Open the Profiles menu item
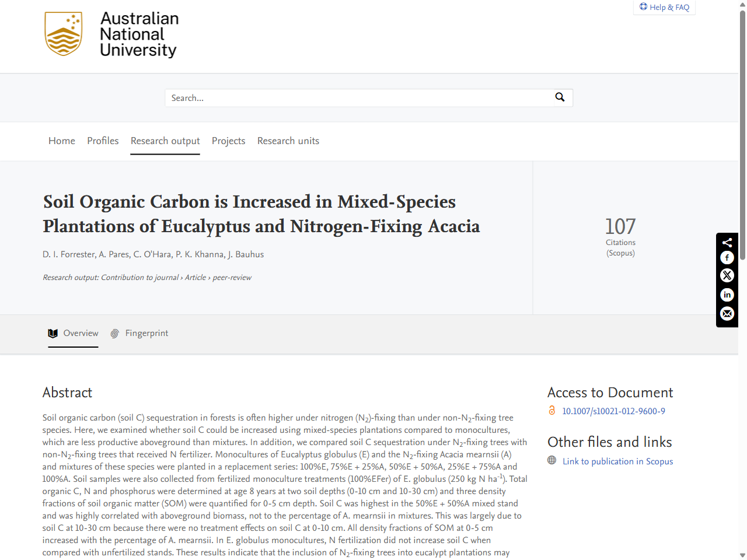 pyautogui.click(x=103, y=141)
